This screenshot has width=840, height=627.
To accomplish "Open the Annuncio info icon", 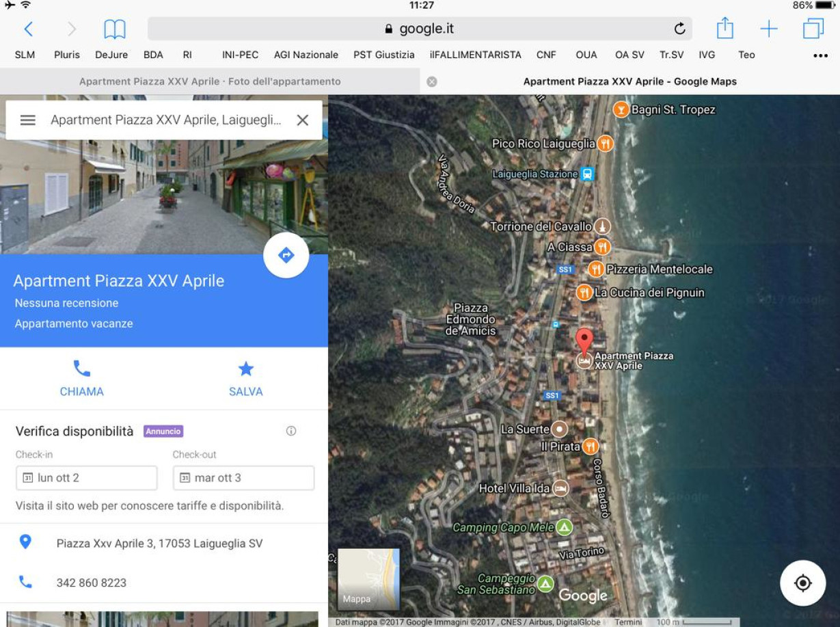I will point(291,431).
